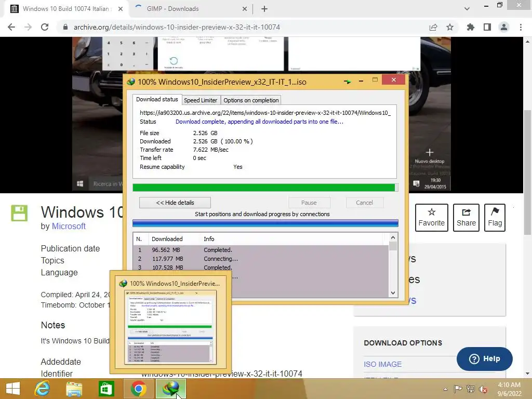This screenshot has width=532, height=399.
Task: Open the ISO IMAGE download option
Action: (x=383, y=364)
